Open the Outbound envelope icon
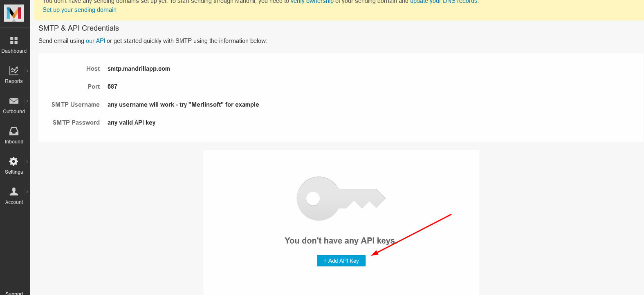This screenshot has height=295, width=644. pyautogui.click(x=14, y=101)
